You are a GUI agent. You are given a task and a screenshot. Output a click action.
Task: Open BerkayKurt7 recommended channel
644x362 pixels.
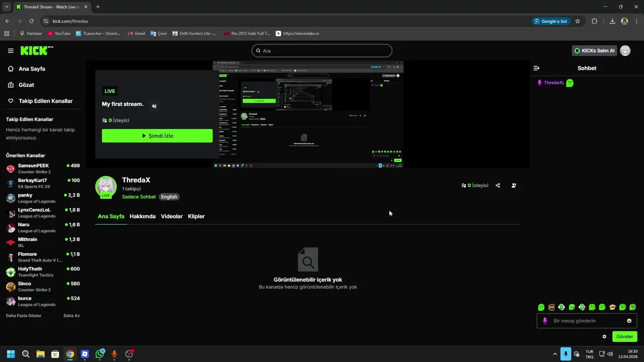pyautogui.click(x=43, y=183)
